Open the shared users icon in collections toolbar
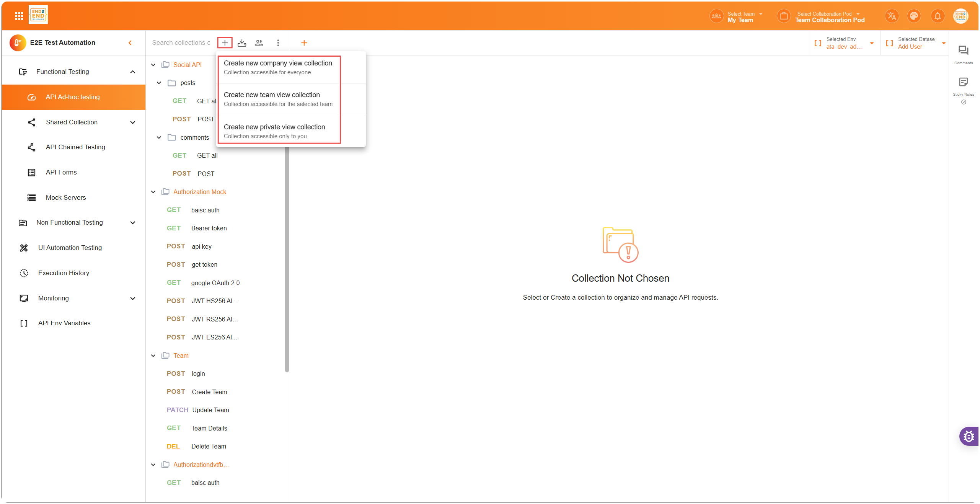Viewport: 980px width, 504px height. pyautogui.click(x=259, y=43)
